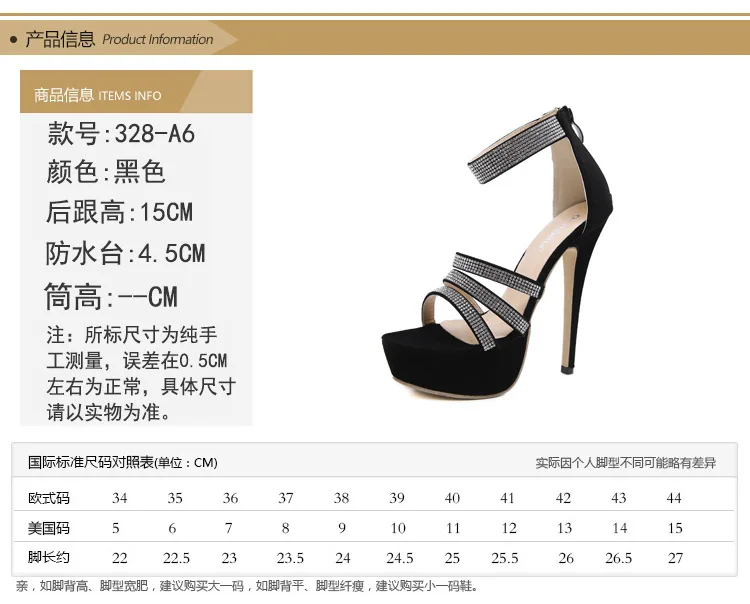
Task: Click the 脚长约 row label
Action: point(49,557)
